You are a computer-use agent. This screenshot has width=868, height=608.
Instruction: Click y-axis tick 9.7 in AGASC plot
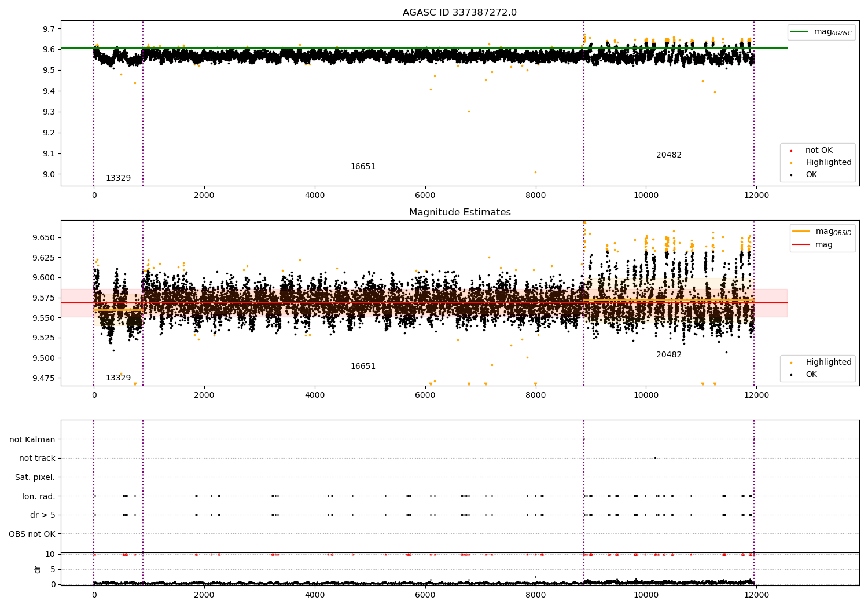pyautogui.click(x=49, y=29)
